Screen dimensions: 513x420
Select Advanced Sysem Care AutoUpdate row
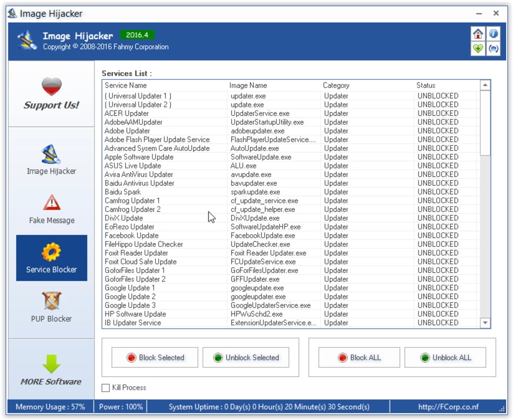(290, 148)
